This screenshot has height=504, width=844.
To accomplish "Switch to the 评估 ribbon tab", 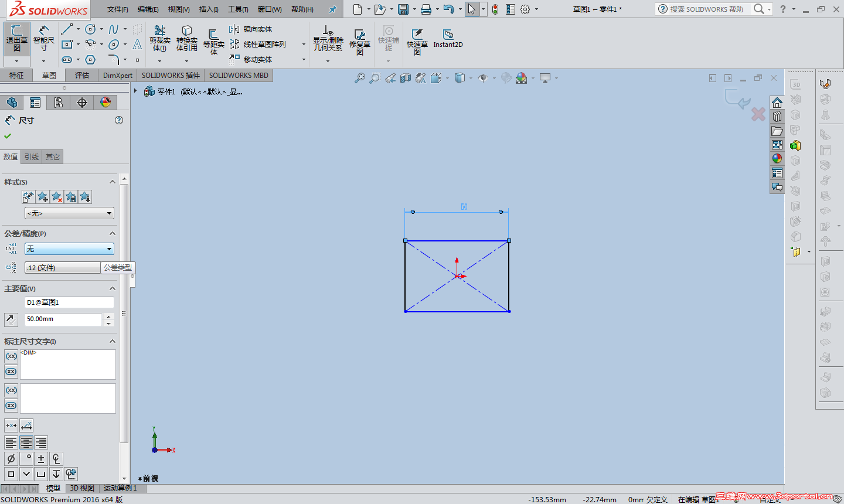I will [82, 76].
